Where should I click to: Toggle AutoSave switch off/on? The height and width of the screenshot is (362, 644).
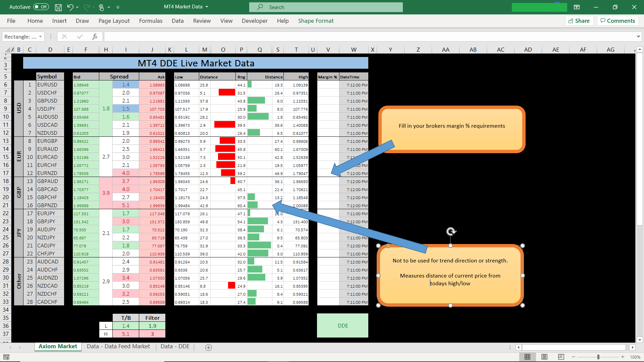(x=41, y=7)
